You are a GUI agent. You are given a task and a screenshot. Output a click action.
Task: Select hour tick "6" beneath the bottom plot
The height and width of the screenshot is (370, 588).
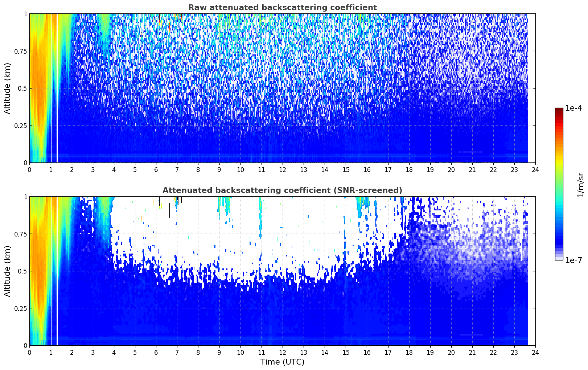point(156,353)
